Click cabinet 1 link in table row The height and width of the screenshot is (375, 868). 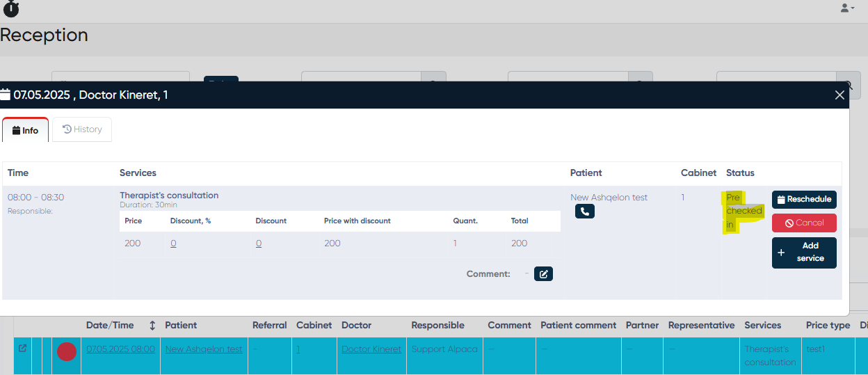[x=298, y=349]
